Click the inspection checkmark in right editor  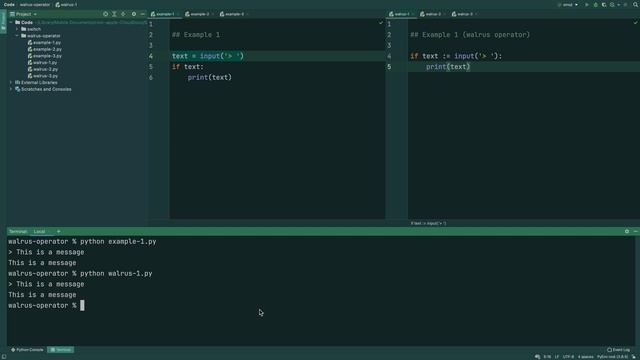tap(636, 23)
